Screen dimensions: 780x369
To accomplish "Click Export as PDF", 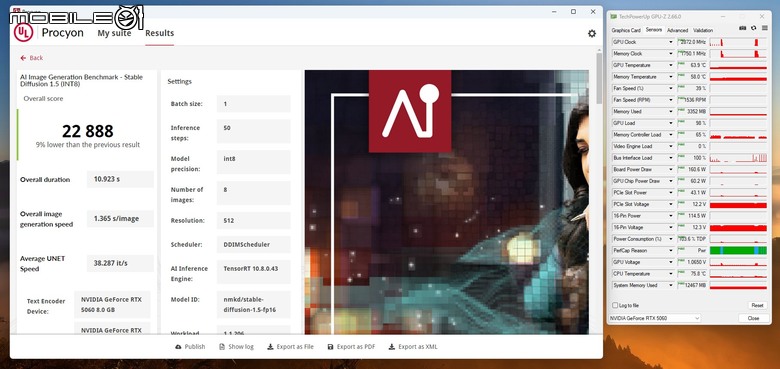I will coord(351,347).
